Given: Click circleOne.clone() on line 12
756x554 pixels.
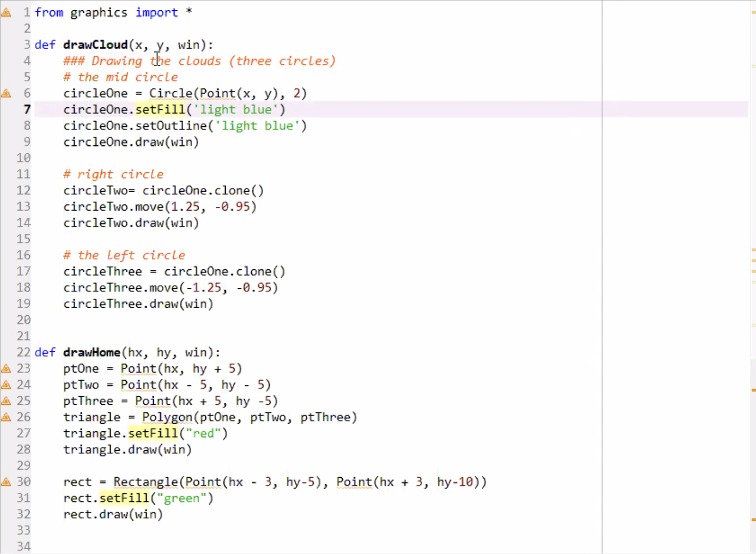Looking at the screenshot, I should [x=203, y=191].
